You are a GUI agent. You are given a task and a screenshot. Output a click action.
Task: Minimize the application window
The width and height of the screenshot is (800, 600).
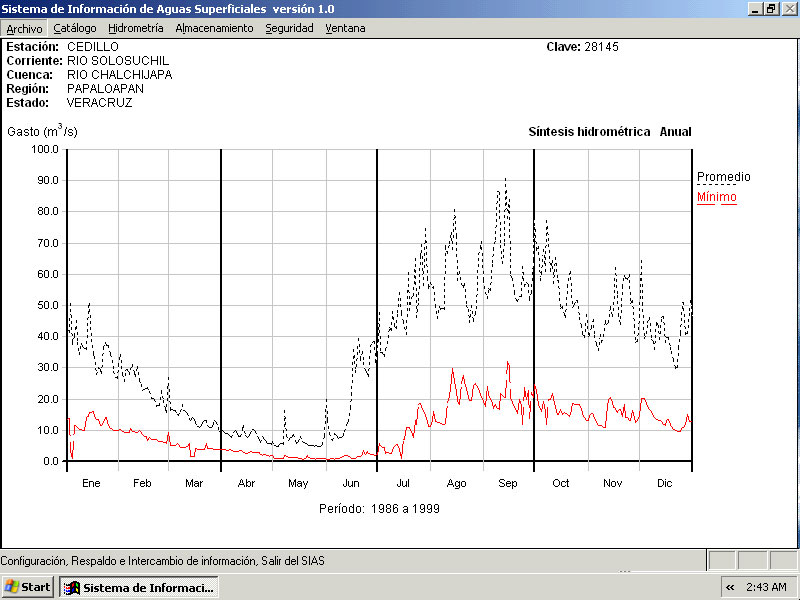(755, 8)
